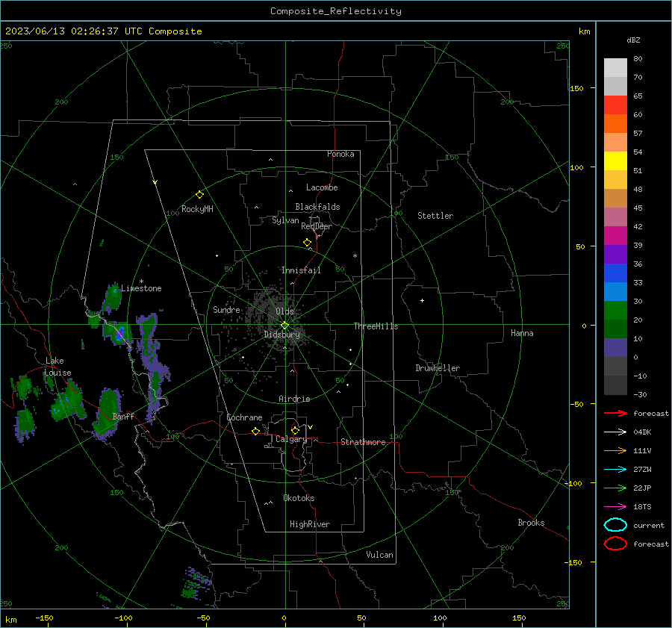Screen dimensions: 672x628
Task: Select the 10 dBZ dark purple swatch
Action: point(615,347)
